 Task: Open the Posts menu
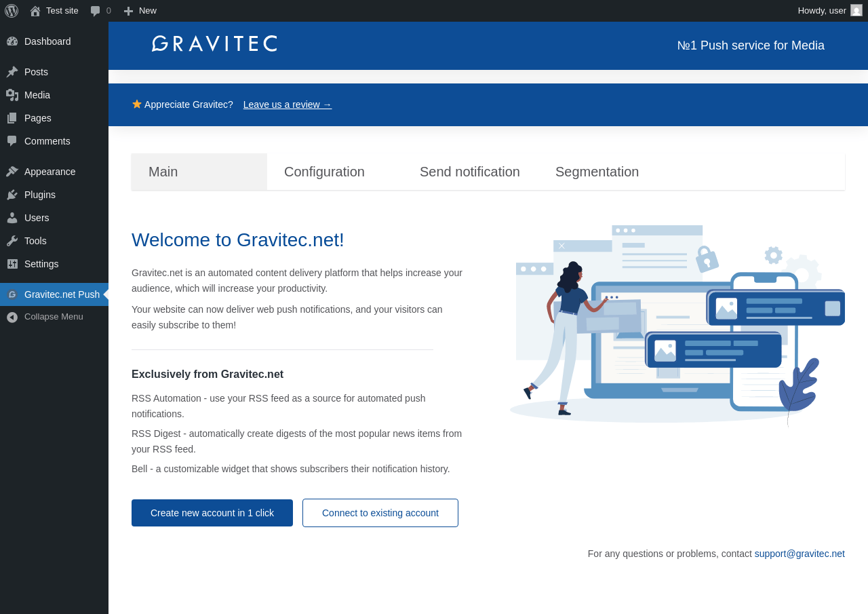point(54,72)
